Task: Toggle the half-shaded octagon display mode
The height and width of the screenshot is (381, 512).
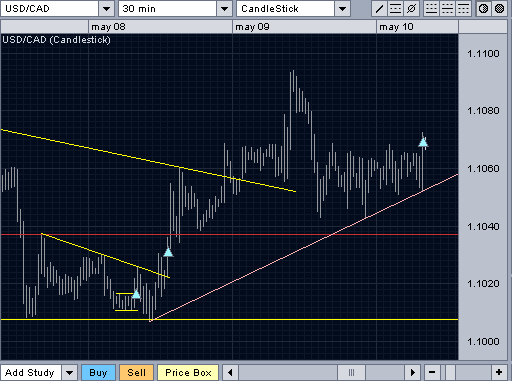Action: pos(483,8)
